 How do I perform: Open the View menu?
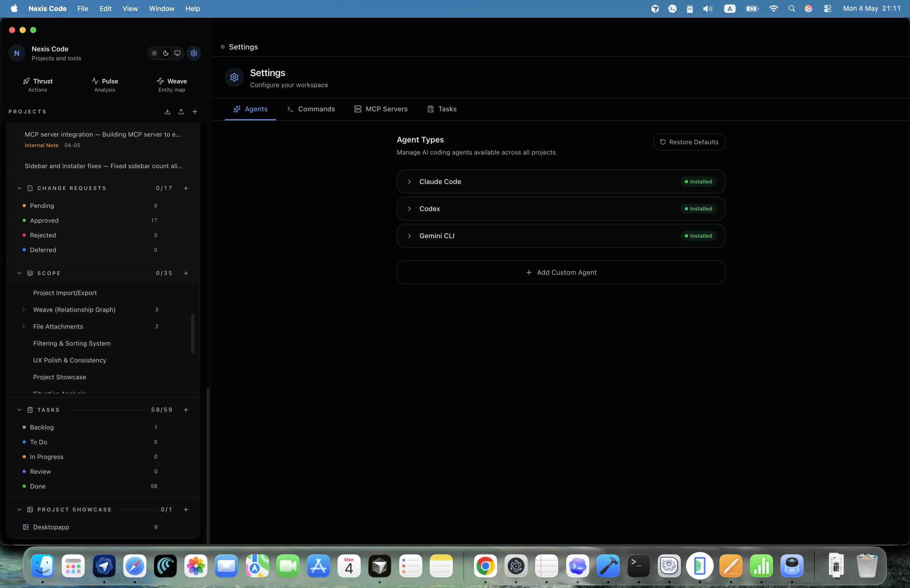click(130, 8)
